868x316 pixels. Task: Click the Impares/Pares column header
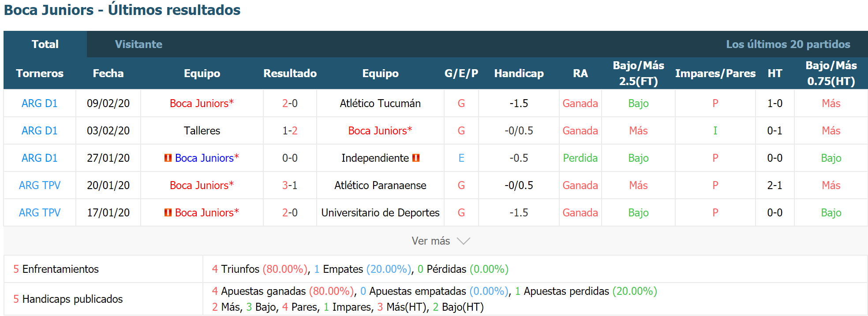(715, 73)
